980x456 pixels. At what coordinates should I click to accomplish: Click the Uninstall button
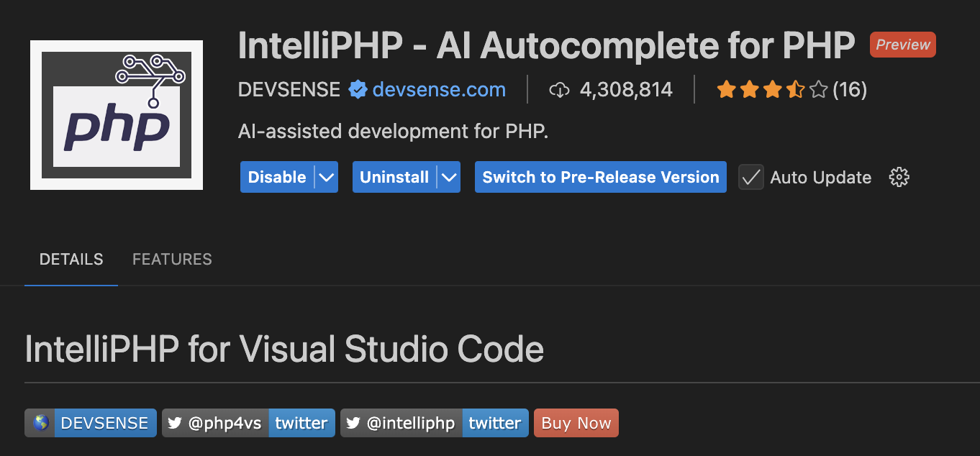tap(394, 177)
